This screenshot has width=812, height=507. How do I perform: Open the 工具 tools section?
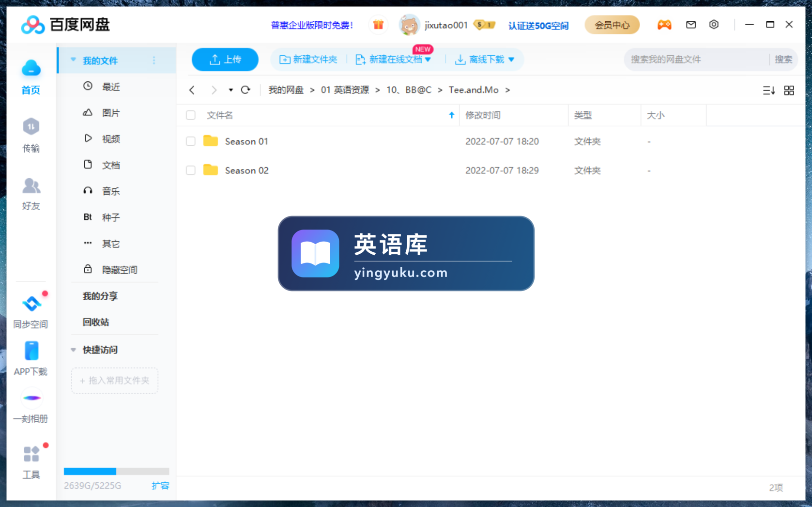[x=31, y=454]
